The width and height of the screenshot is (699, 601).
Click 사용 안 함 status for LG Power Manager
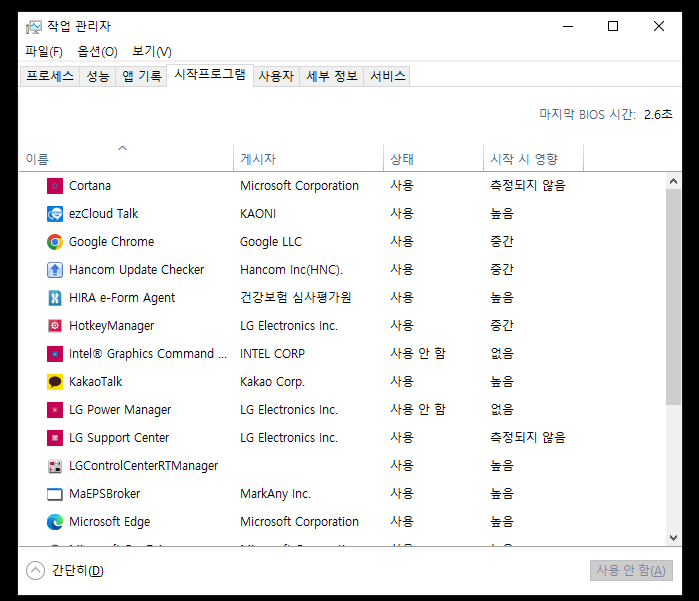(418, 410)
